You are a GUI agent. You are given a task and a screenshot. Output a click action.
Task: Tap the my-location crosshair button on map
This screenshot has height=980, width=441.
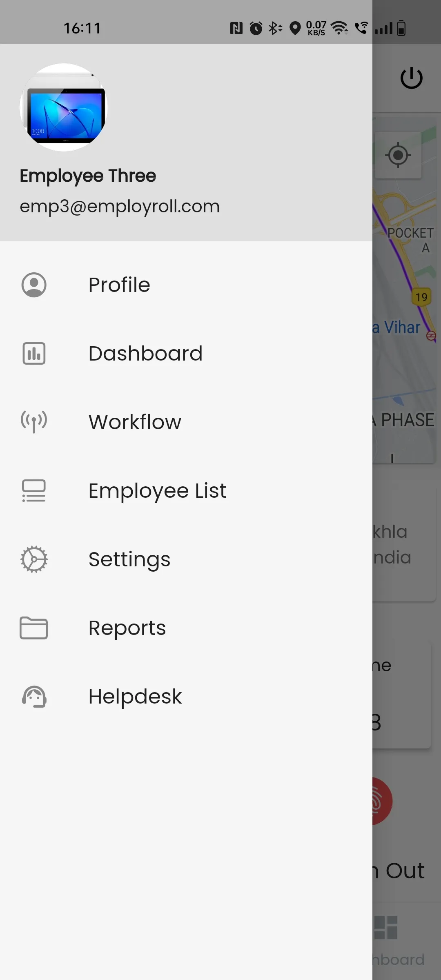pyautogui.click(x=398, y=155)
